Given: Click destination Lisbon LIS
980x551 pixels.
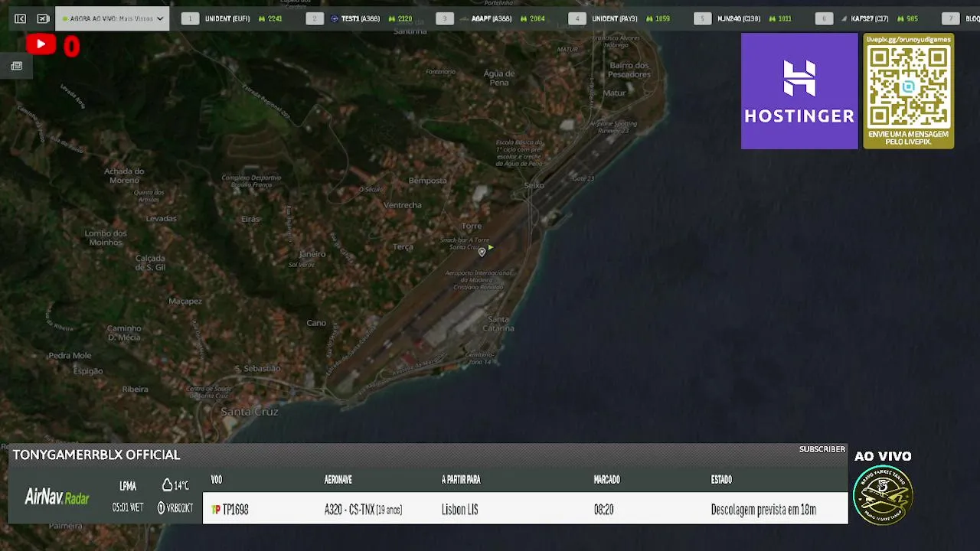Looking at the screenshot, I should click(x=459, y=510).
